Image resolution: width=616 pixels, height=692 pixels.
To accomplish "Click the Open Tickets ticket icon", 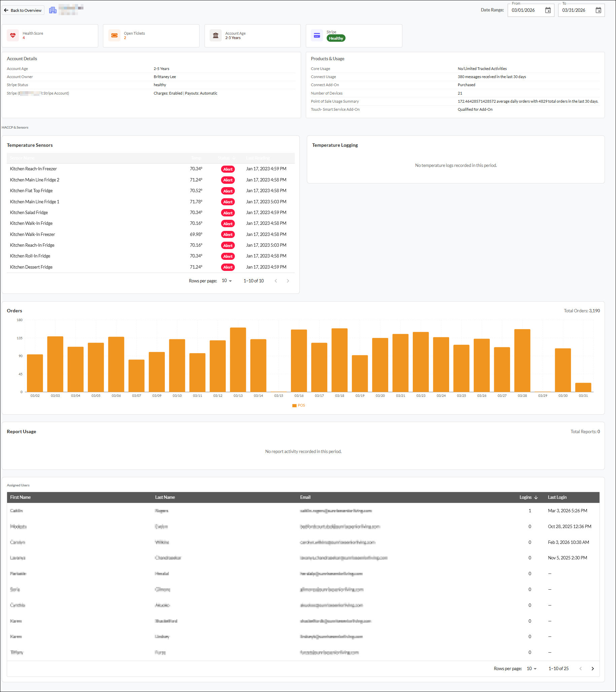I will pyautogui.click(x=114, y=35).
